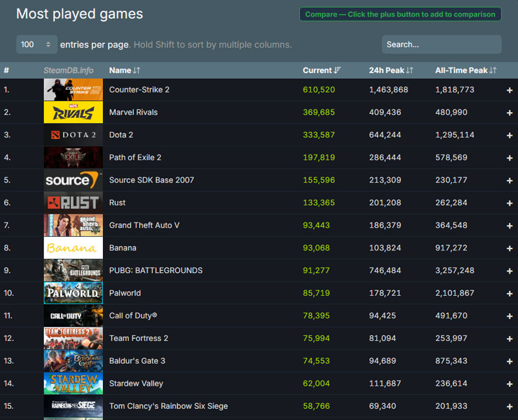Add Banana to comparison with plus icon
Screen dimensions: 518x420
(x=510, y=249)
